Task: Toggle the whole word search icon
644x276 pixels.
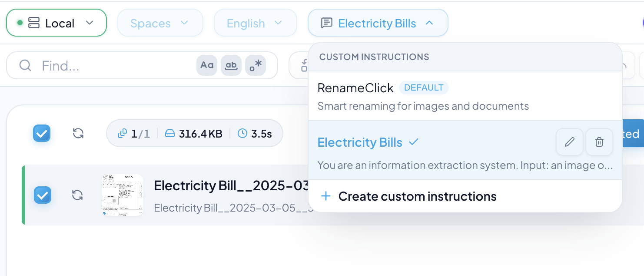Action: (x=231, y=65)
